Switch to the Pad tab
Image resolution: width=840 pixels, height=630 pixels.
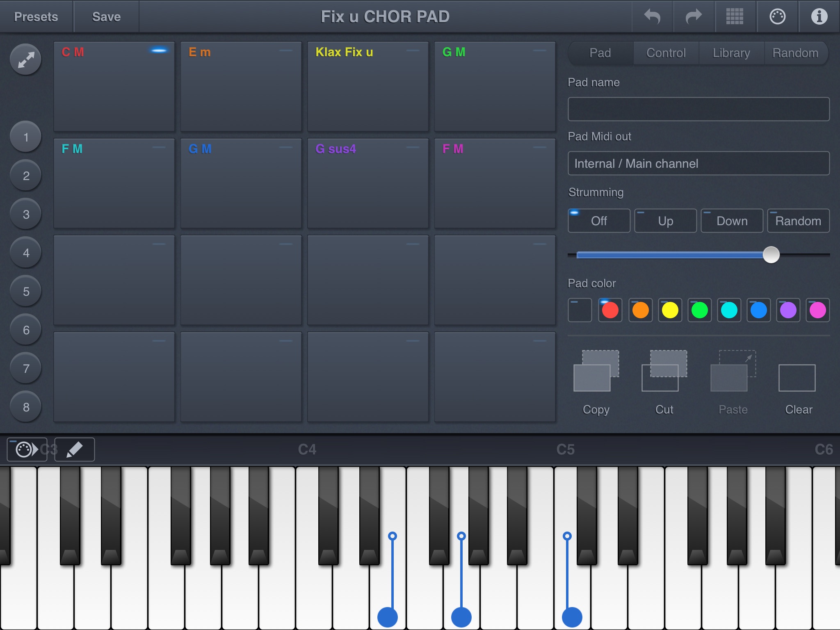pyautogui.click(x=600, y=53)
